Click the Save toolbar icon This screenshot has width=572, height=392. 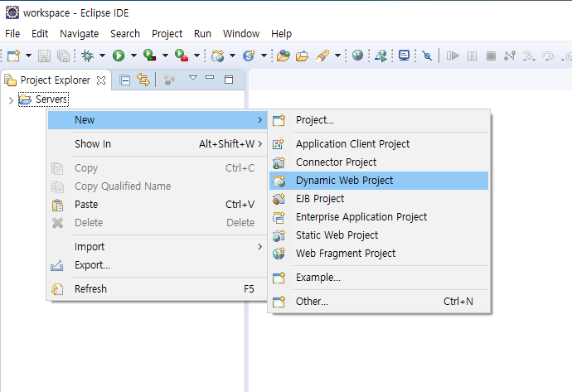click(x=45, y=56)
